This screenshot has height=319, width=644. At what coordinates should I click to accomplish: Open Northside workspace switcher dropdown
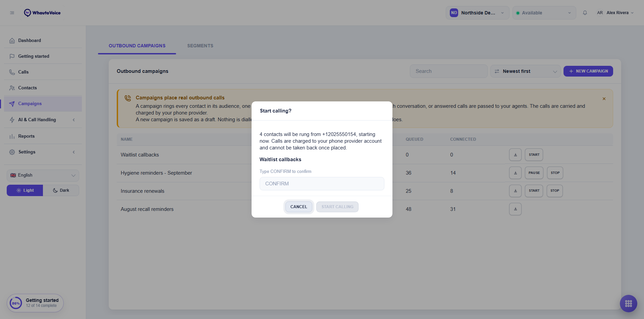pyautogui.click(x=477, y=13)
